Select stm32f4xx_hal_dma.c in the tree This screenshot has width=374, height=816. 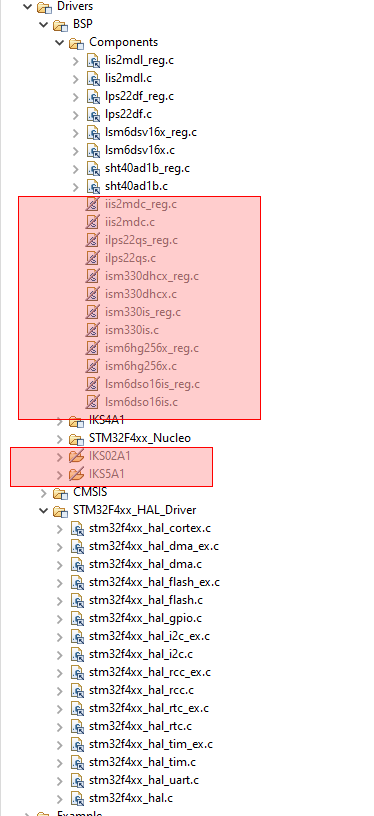click(146, 565)
